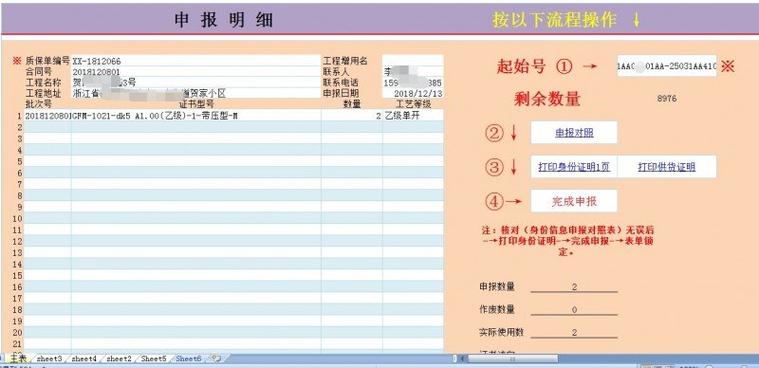Click the 按以下流程操作 heading
Viewport: 759px width, 368px height.
[554, 19]
